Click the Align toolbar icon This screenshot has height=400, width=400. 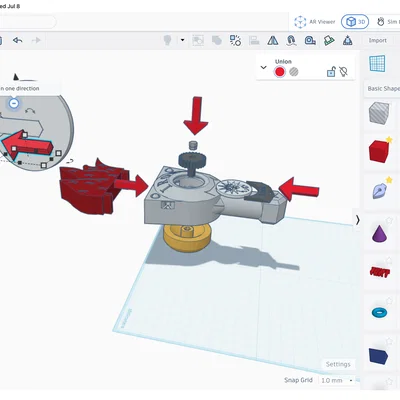click(254, 40)
